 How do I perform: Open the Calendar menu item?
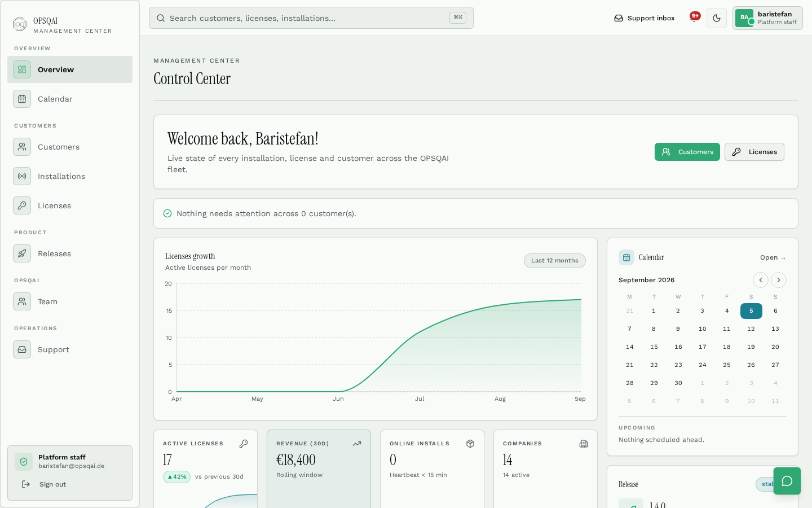click(70, 99)
